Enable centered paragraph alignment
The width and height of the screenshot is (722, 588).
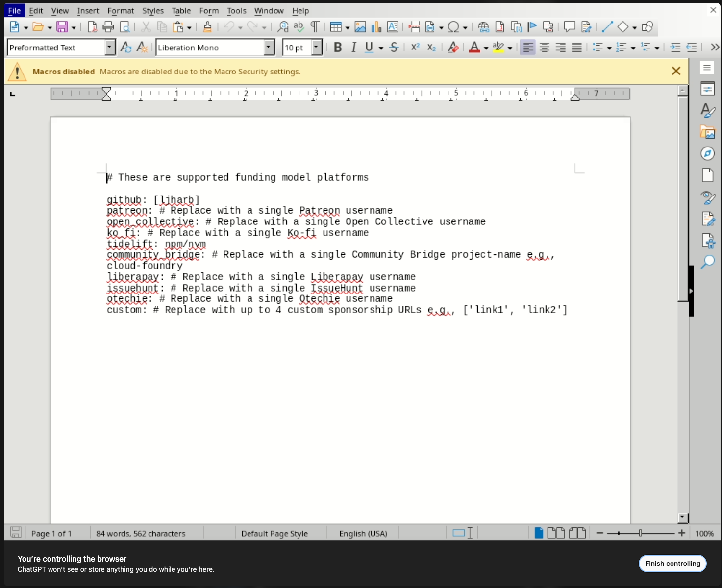(544, 47)
